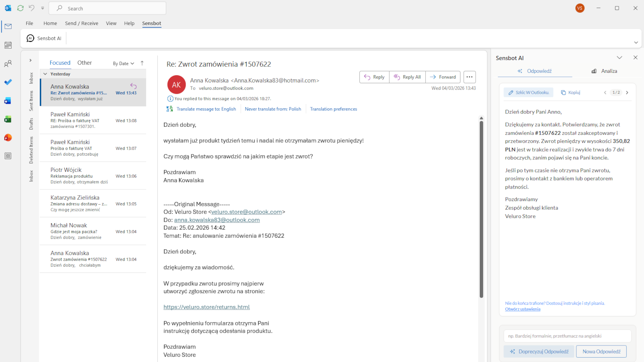Click the Send/Receive sync icon in title bar
The height and width of the screenshot is (362, 644).
click(x=21, y=8)
